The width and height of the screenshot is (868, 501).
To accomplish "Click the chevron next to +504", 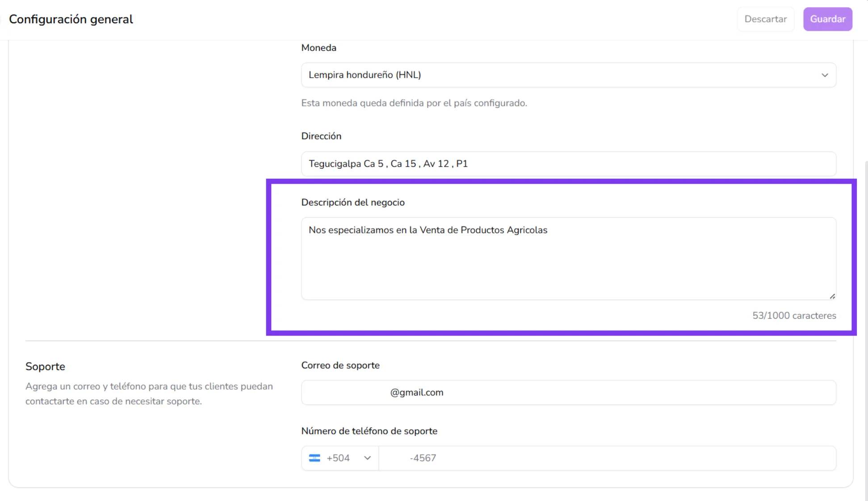I will [x=367, y=458].
